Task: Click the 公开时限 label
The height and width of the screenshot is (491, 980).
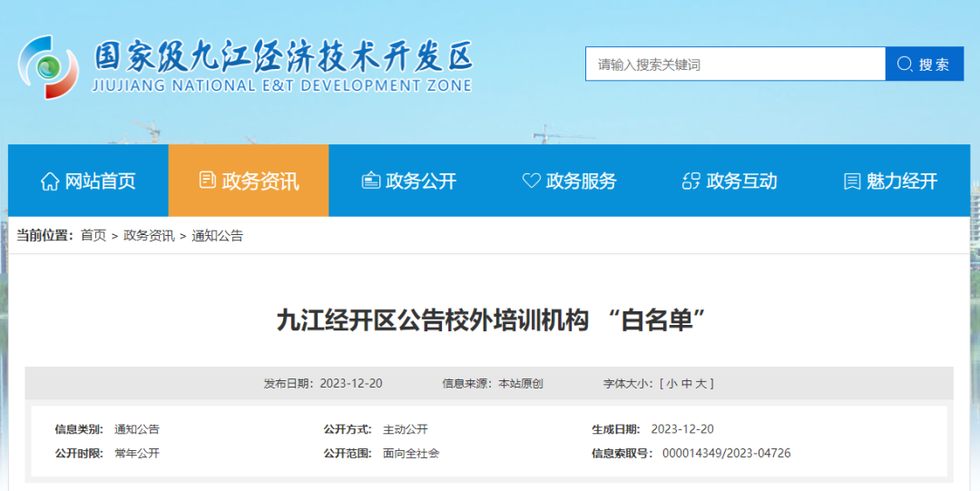Action: pyautogui.click(x=79, y=454)
